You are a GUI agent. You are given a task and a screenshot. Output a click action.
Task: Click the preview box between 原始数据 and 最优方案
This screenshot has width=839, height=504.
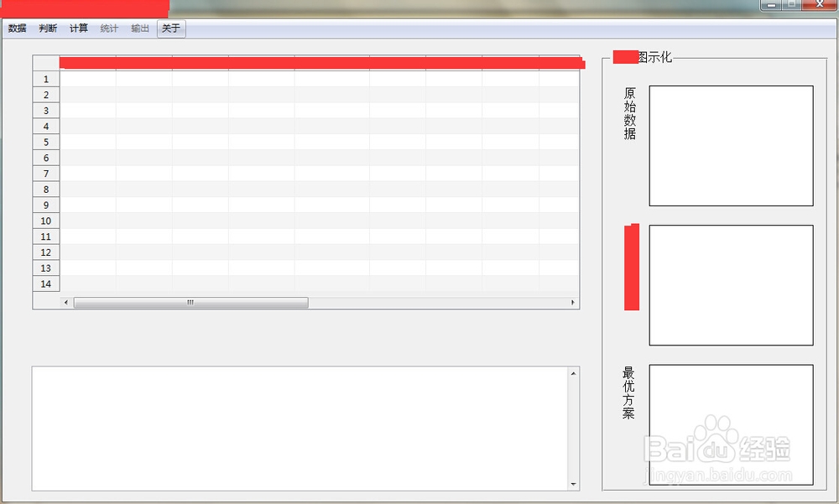pos(731,285)
